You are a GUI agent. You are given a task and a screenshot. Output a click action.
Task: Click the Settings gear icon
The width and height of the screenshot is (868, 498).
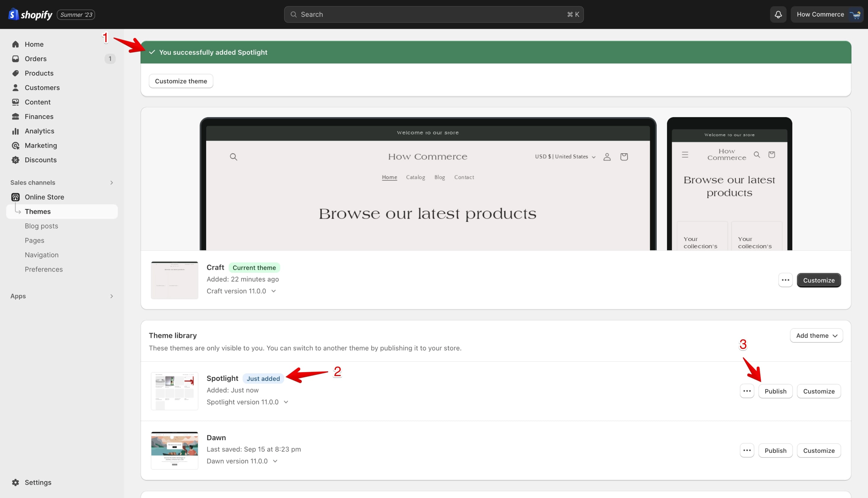(15, 482)
